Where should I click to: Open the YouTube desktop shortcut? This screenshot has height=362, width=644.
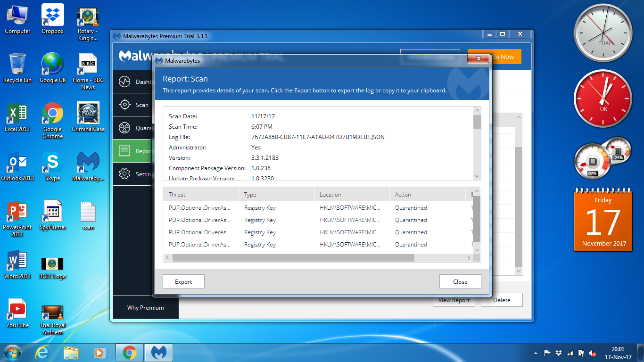(17, 313)
